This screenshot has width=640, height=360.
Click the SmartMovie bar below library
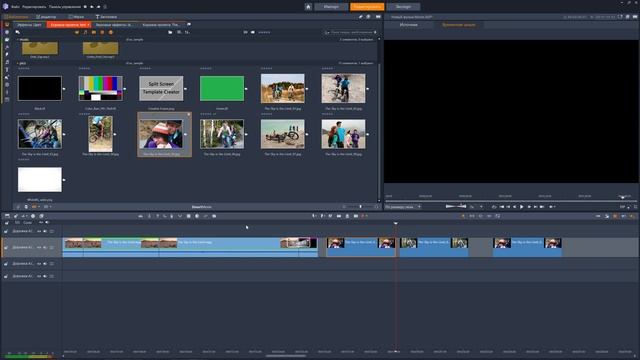tap(202, 207)
